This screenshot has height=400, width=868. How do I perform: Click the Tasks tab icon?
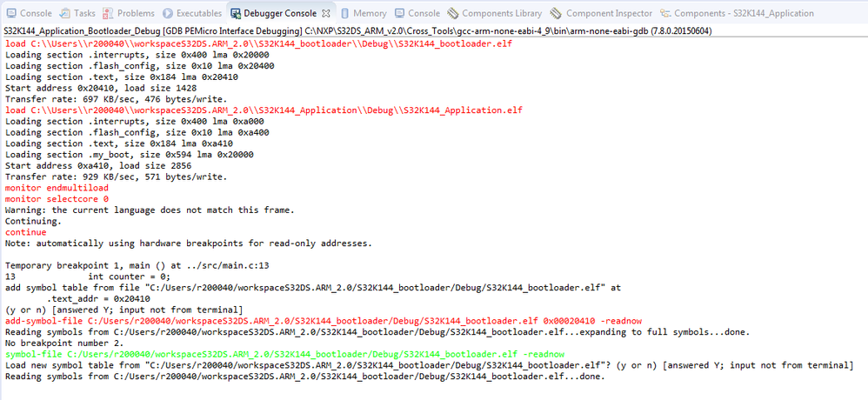point(64,13)
